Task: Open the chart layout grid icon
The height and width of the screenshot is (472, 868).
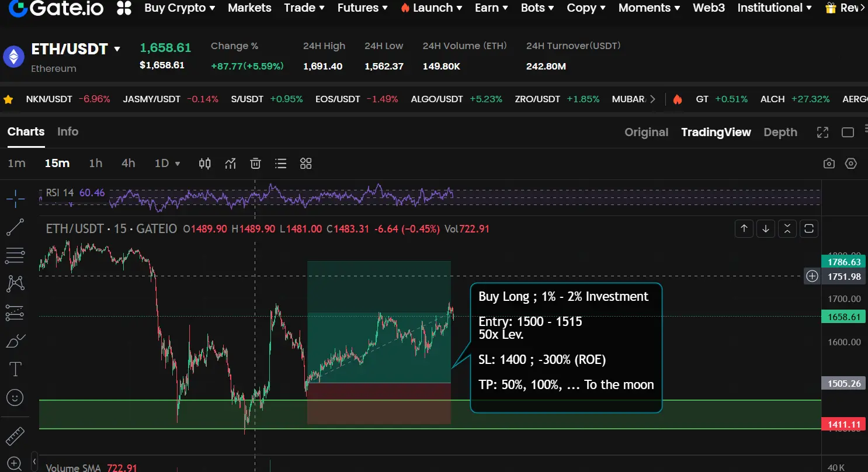Action: click(306, 164)
